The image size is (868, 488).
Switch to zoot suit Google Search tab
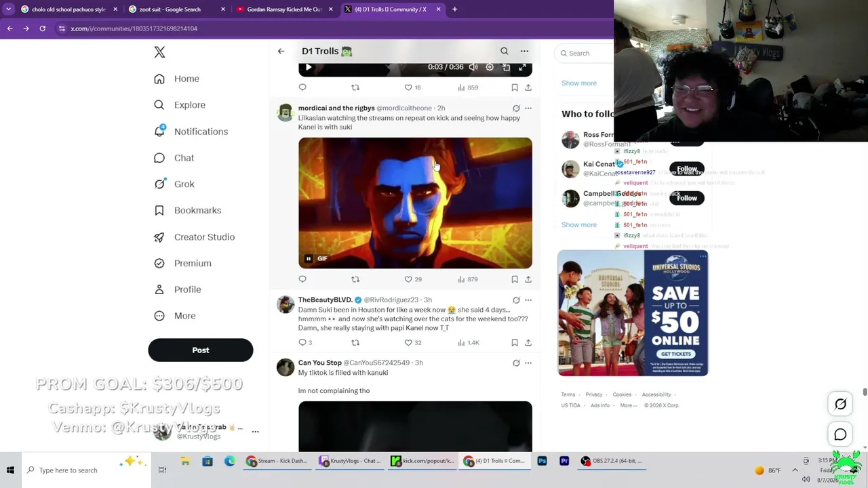click(176, 9)
